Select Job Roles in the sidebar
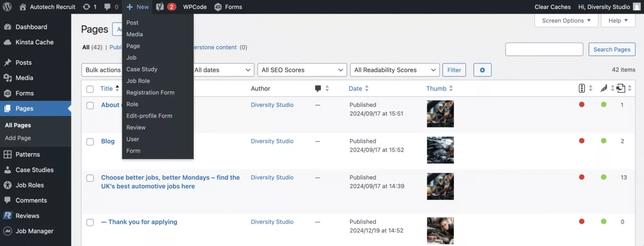This screenshot has height=246, width=644. pos(30,185)
